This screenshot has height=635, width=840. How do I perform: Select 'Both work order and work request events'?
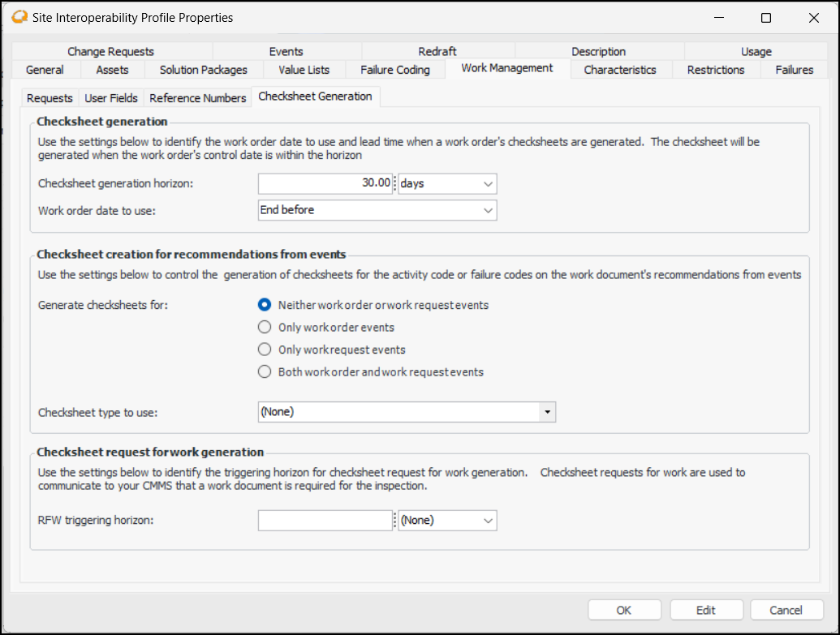[264, 372]
